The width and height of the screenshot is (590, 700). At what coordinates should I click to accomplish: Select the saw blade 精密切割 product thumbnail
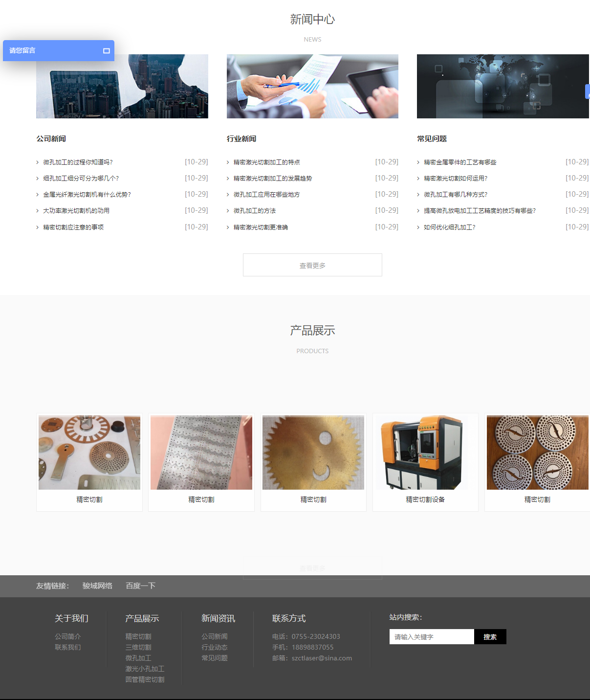[313, 453]
